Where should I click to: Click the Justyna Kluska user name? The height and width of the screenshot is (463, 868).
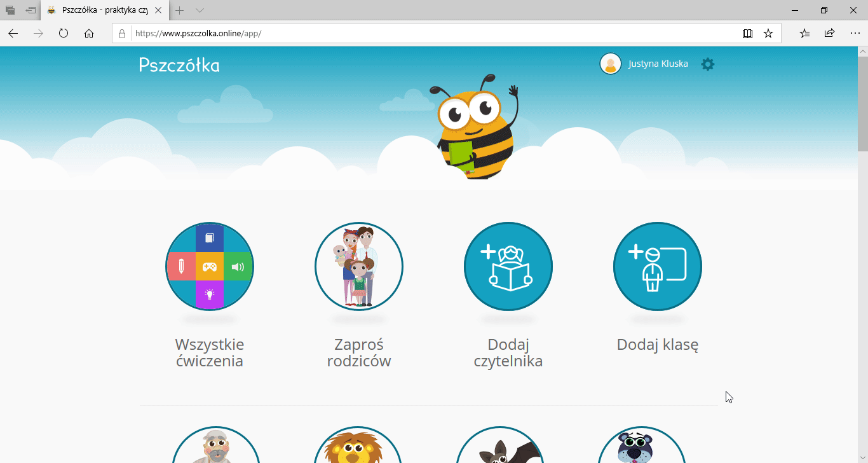click(x=658, y=64)
